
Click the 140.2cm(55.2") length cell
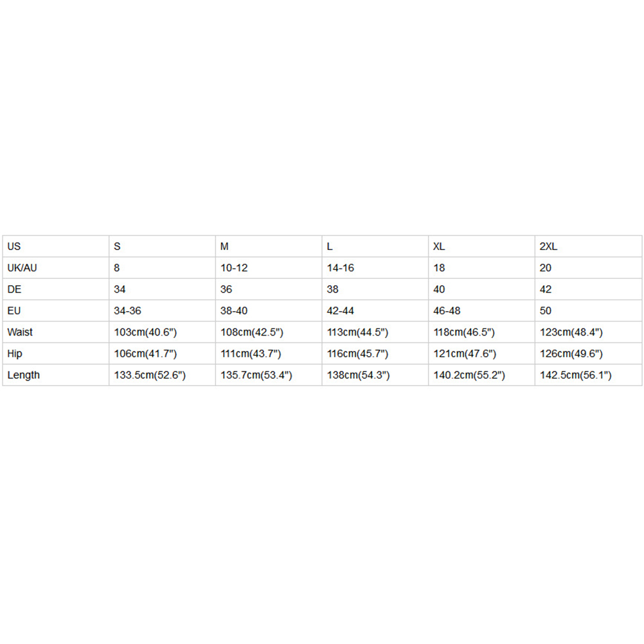469,375
